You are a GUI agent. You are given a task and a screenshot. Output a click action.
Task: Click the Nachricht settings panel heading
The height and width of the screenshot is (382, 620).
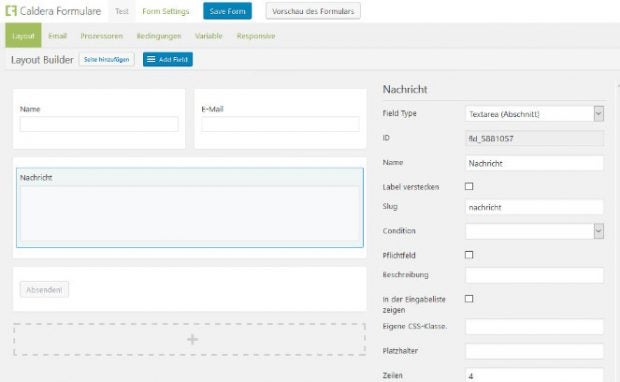pyautogui.click(x=405, y=89)
